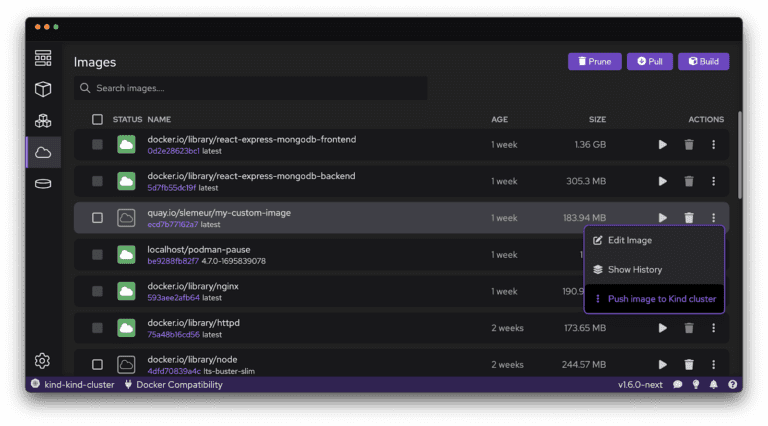Toggle the select-all images checkbox
The image size is (768, 426).
97,120
